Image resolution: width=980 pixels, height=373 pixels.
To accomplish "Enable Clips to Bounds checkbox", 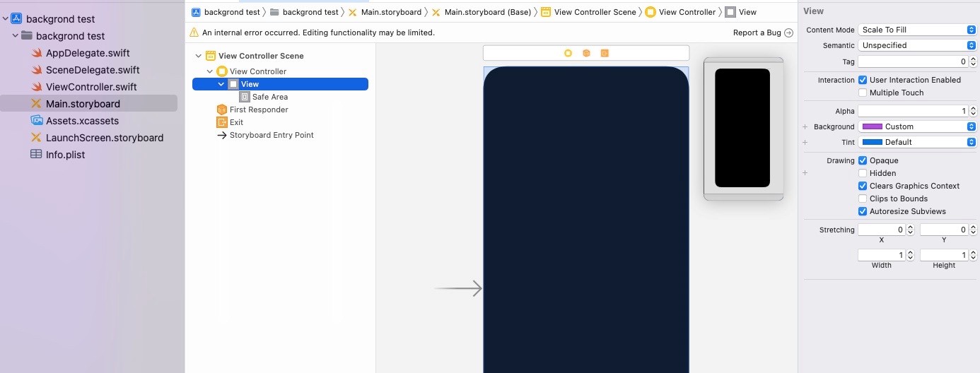I will tap(863, 199).
